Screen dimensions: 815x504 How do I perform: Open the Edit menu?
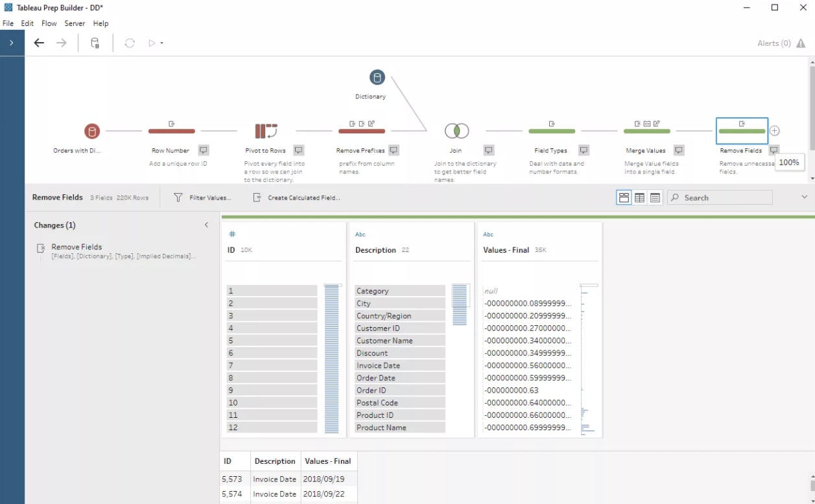click(27, 23)
